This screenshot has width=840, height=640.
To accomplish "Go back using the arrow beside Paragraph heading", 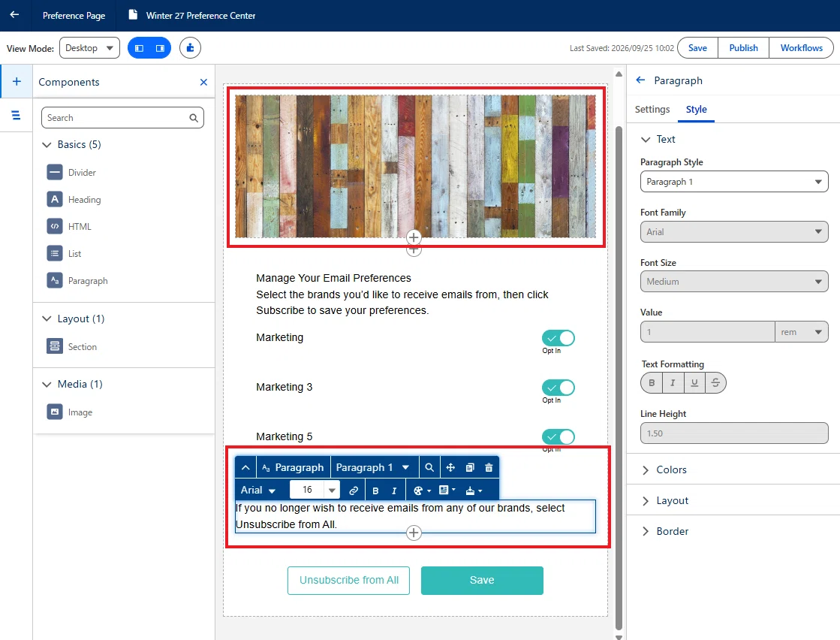I will pyautogui.click(x=640, y=80).
